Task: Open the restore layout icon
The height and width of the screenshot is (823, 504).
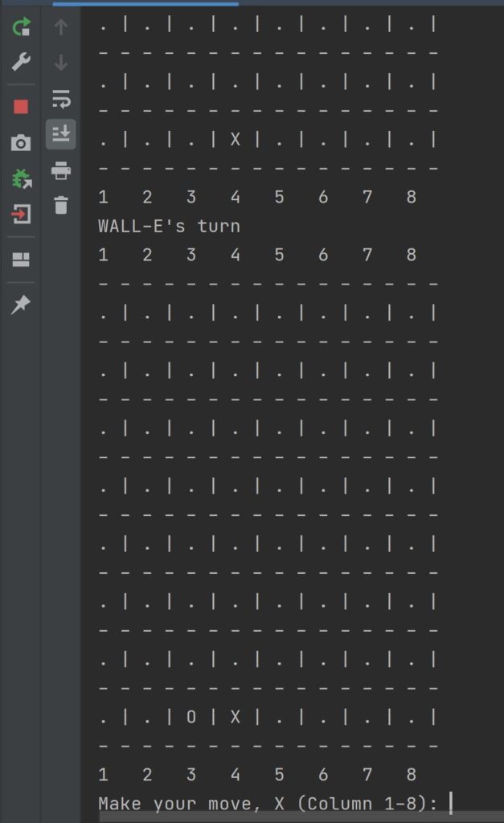Action: (x=21, y=259)
